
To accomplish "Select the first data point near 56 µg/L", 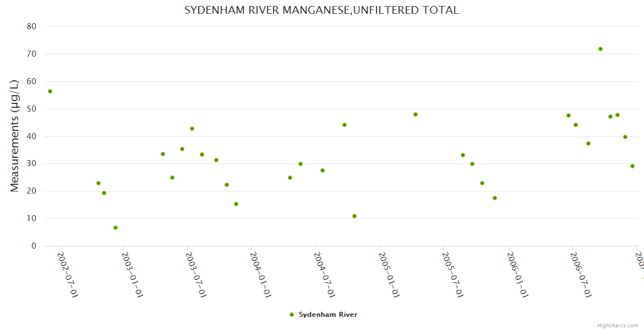I will [x=50, y=91].
